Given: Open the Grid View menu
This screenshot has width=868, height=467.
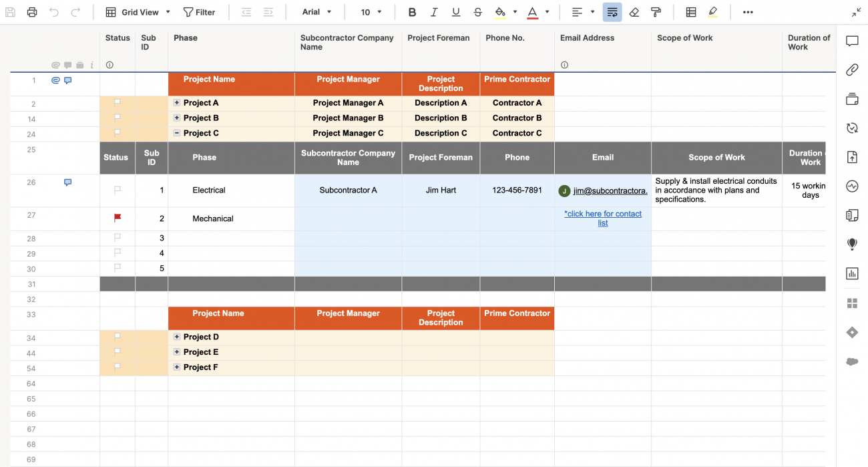Looking at the screenshot, I should (x=139, y=12).
